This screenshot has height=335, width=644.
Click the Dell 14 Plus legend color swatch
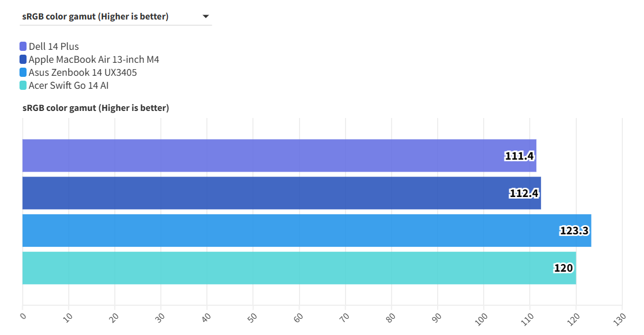pos(23,47)
